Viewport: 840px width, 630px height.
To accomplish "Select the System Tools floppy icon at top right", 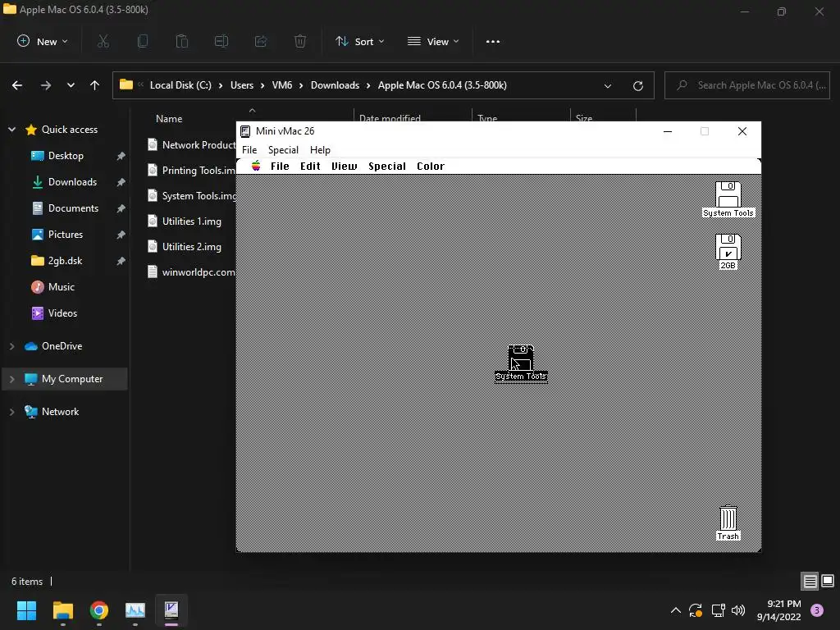I will pyautogui.click(x=728, y=199).
